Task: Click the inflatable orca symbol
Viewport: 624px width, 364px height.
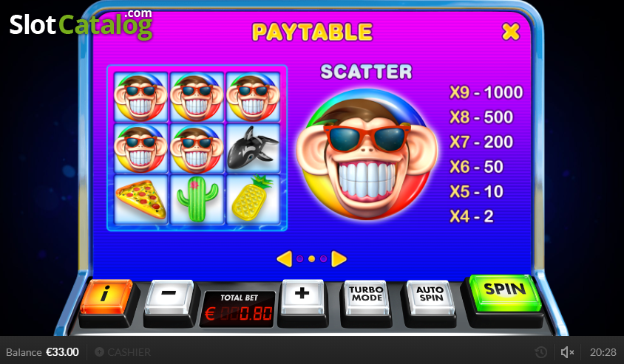Action: pyautogui.click(x=253, y=148)
